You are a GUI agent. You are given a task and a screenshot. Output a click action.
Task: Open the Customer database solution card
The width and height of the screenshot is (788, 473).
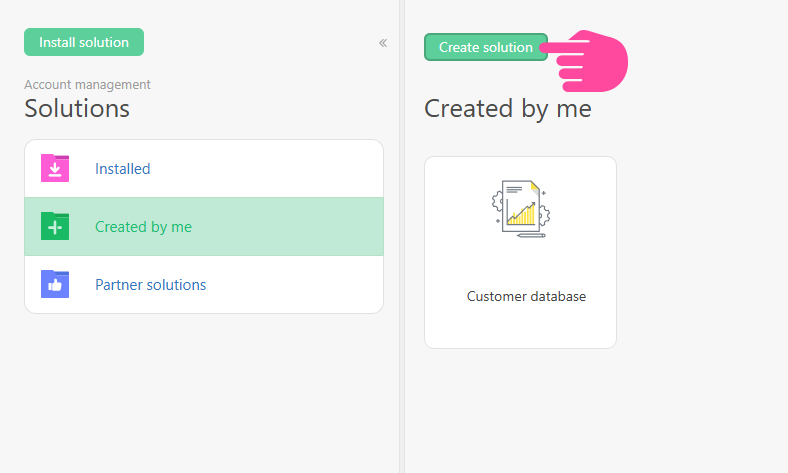coord(520,252)
